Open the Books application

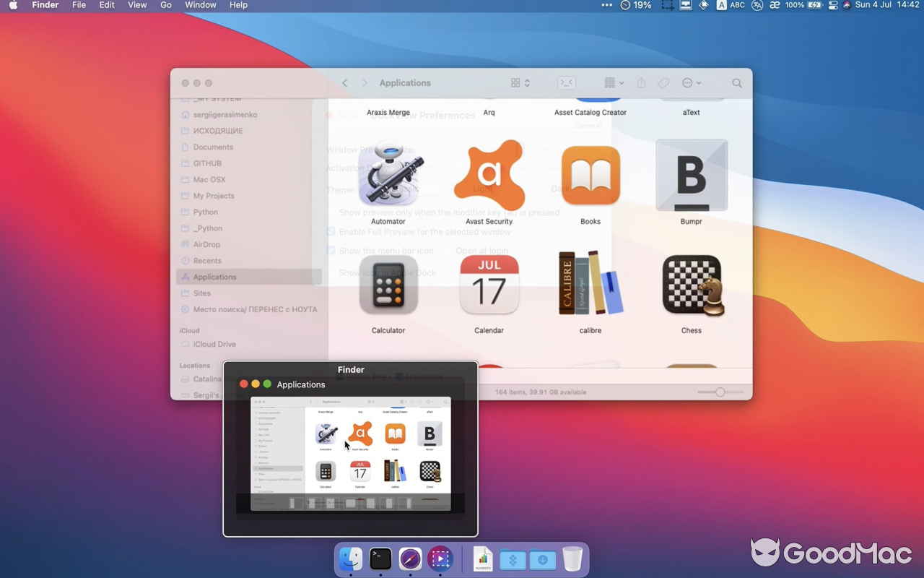pos(590,176)
